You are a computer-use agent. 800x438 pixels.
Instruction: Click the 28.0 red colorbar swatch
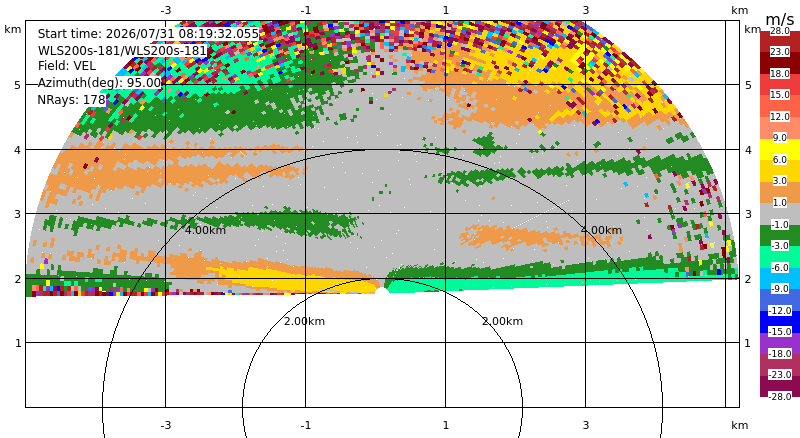point(780,35)
